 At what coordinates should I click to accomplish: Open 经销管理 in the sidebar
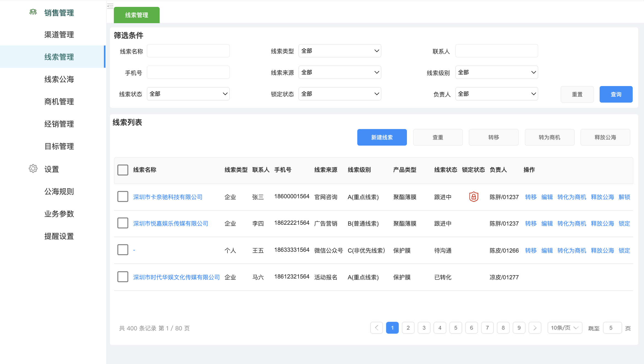pos(59,124)
